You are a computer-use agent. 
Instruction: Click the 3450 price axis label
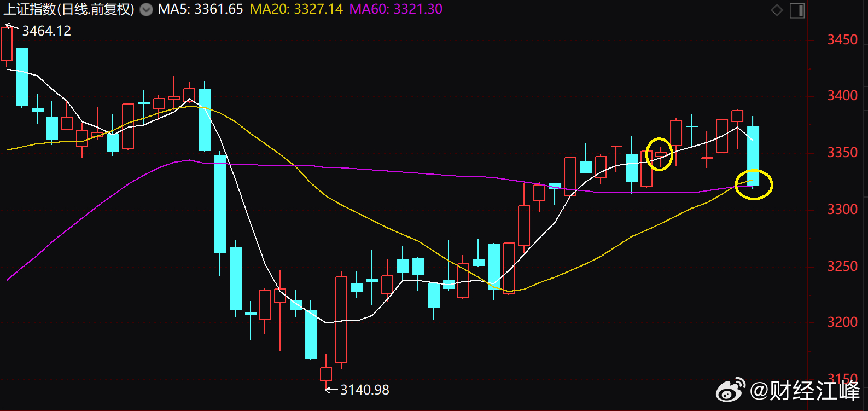pos(842,40)
